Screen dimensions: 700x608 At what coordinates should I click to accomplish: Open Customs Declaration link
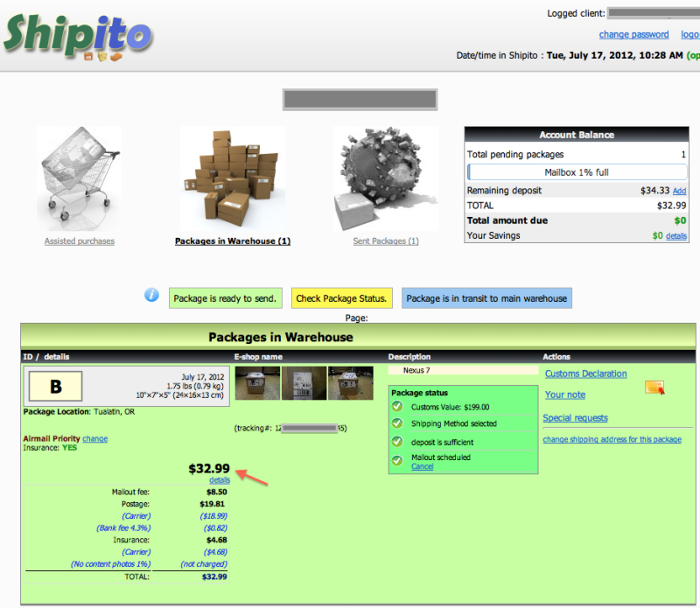585,374
